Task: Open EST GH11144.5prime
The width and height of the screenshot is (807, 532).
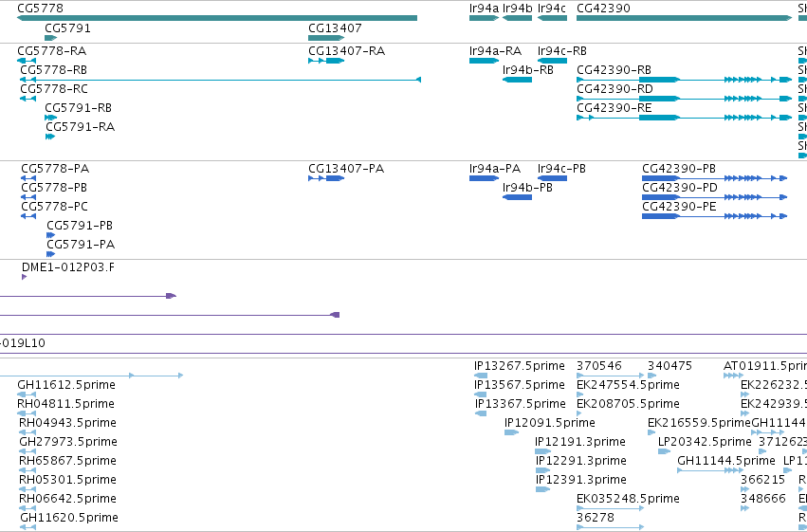Action: click(710, 470)
